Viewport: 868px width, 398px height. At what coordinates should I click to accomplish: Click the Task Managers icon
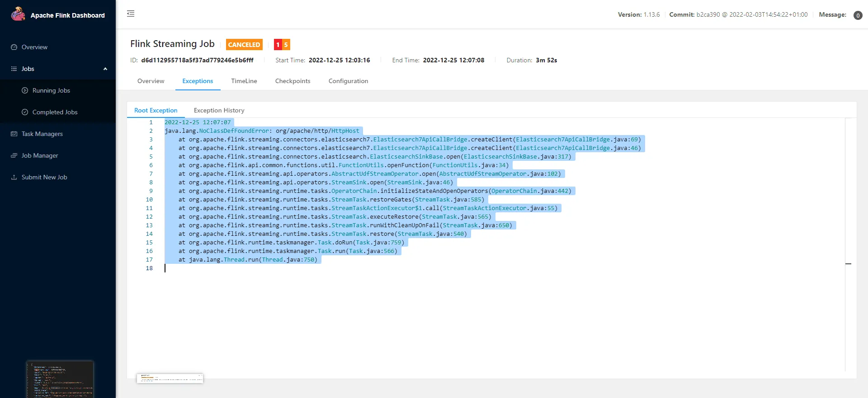(x=14, y=134)
